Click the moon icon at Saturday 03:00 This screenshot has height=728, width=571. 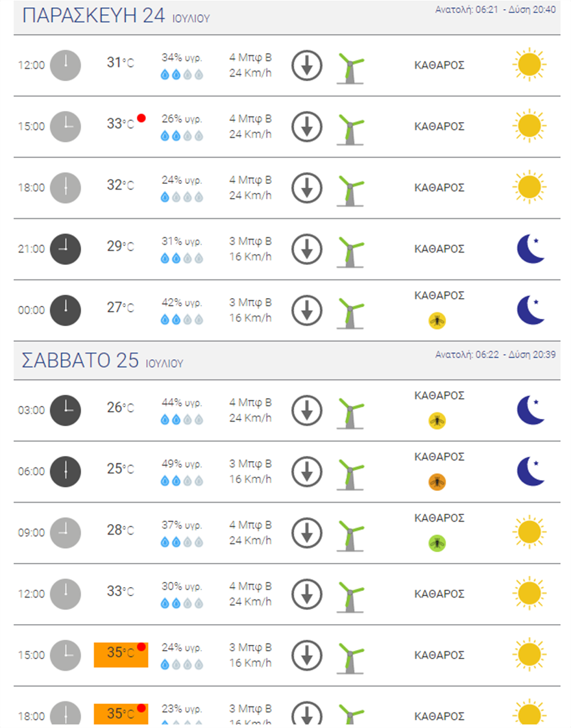530,410
